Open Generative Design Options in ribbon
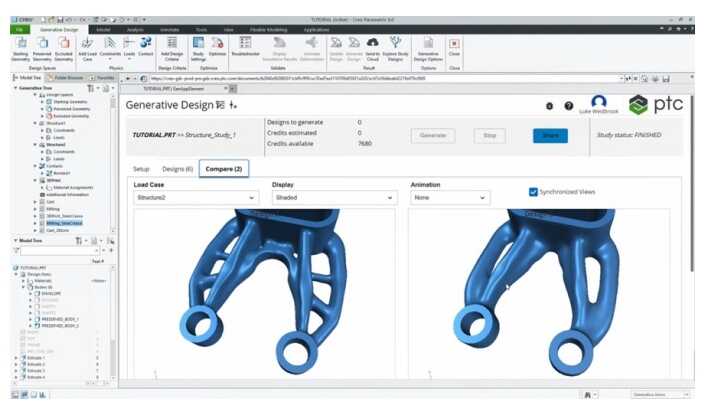717x415 pixels. coord(428,48)
